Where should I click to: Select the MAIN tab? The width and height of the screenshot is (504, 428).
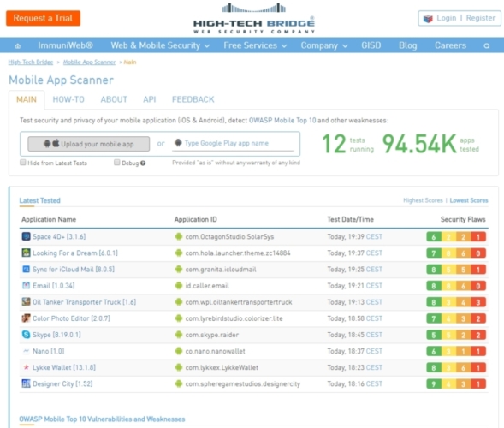27,99
